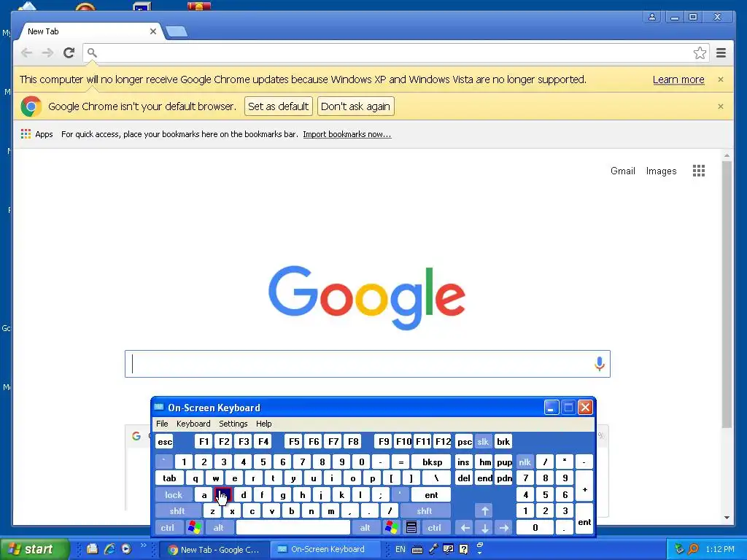Click Set as default button
Viewport: 747px width, 560px height.
click(278, 106)
